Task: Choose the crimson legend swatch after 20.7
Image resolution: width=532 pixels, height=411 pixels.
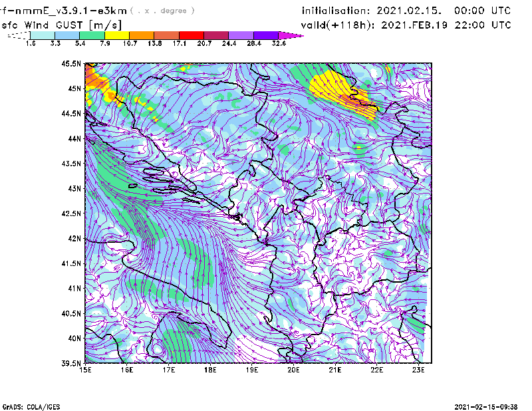Action: tap(216, 35)
